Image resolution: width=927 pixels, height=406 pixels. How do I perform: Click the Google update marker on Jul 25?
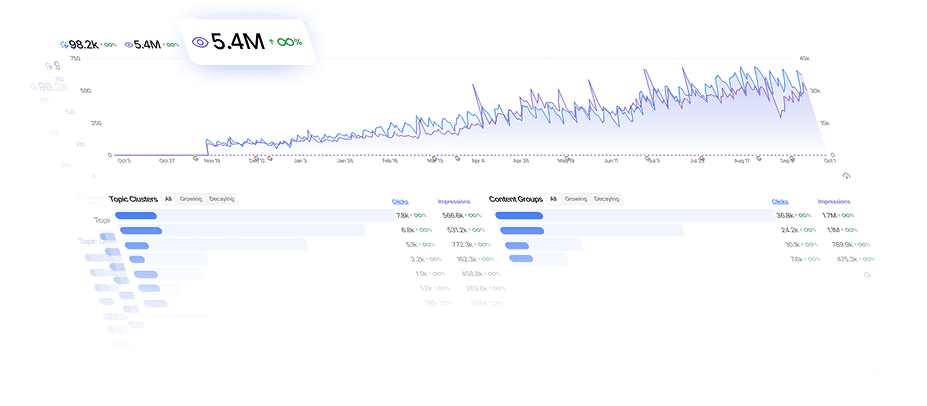click(x=701, y=158)
